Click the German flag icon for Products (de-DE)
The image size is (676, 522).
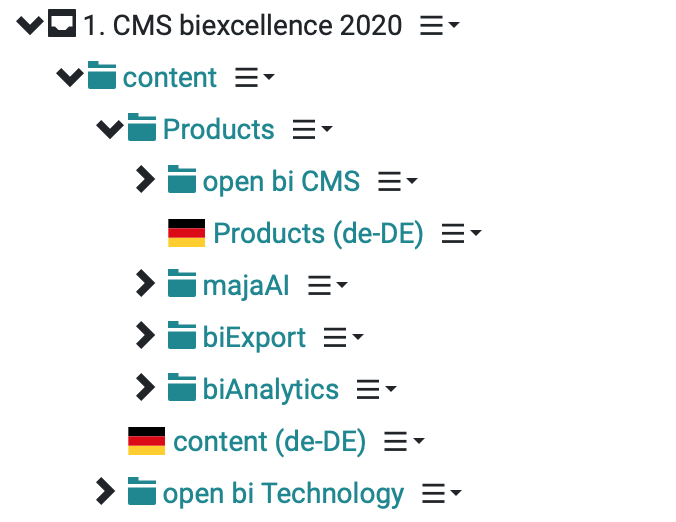pos(186,233)
